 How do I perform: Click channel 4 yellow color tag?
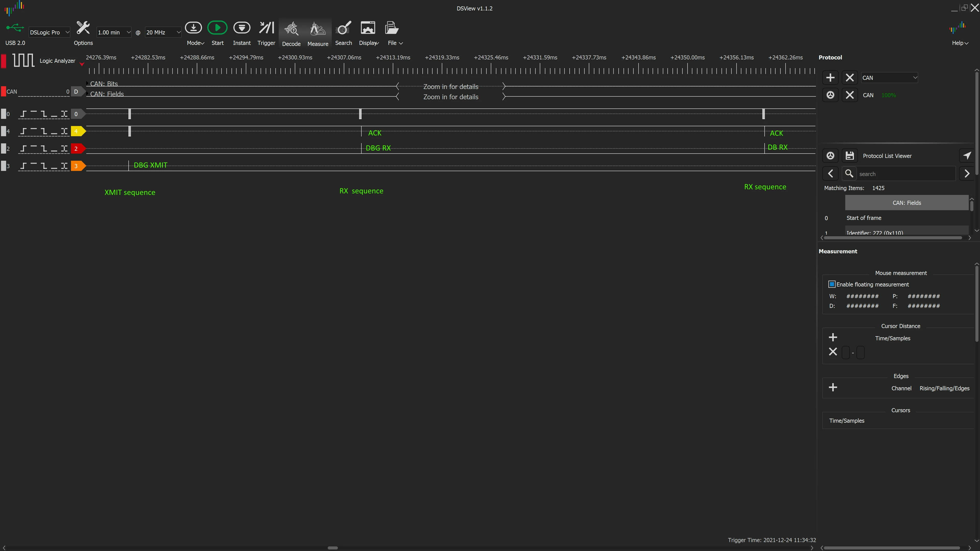(78, 131)
